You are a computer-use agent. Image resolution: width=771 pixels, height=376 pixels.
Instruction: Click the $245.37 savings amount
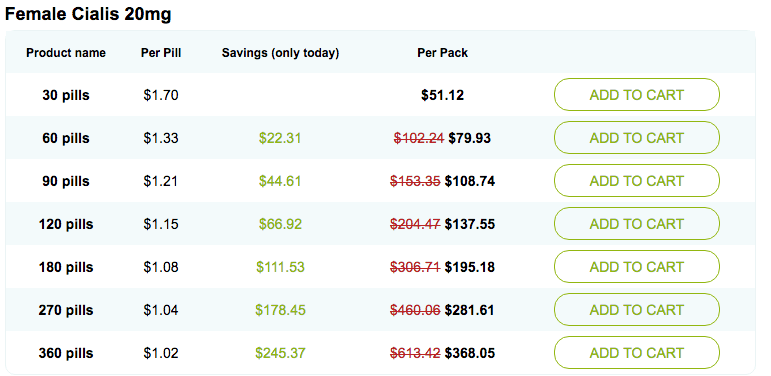(280, 353)
